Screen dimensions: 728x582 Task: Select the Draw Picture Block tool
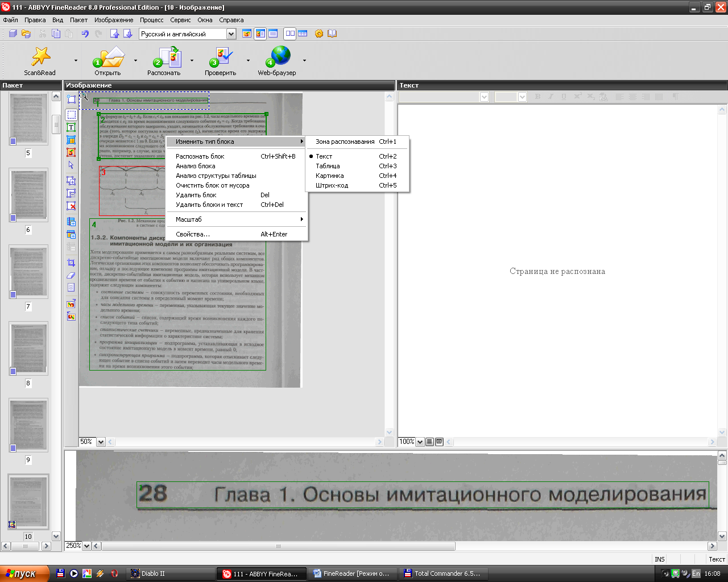[x=71, y=152]
